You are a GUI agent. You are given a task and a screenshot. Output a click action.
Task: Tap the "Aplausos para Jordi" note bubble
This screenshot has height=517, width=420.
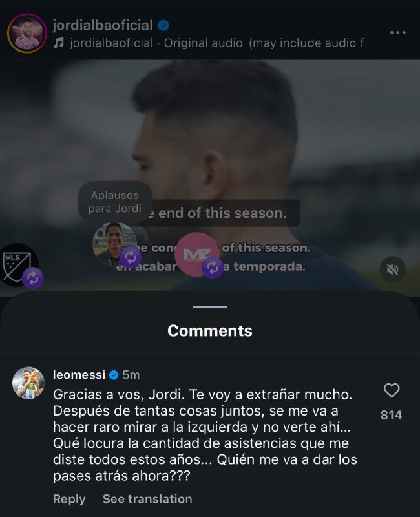tap(115, 202)
